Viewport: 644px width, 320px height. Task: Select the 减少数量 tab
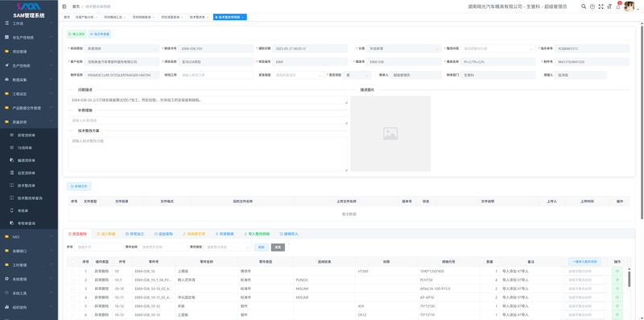[106, 234]
